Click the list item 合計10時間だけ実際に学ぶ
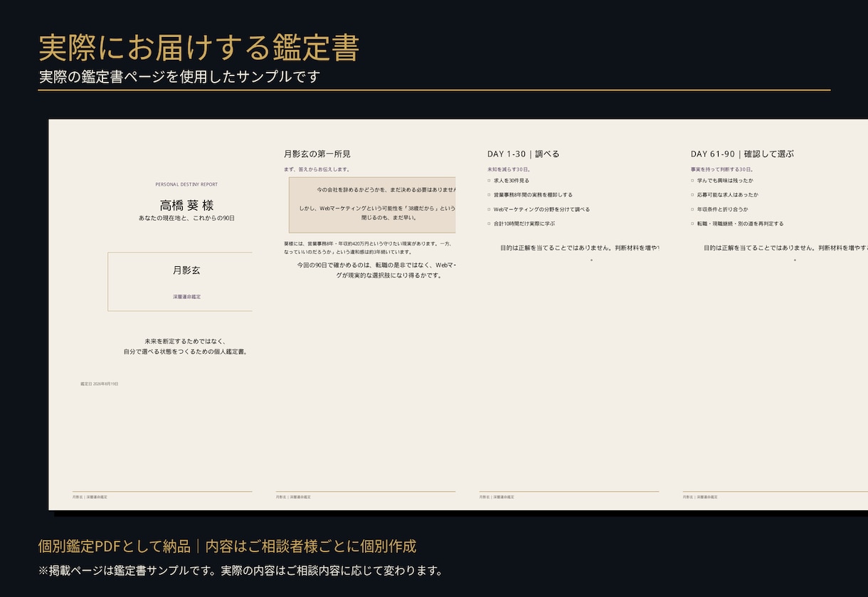The width and height of the screenshot is (868, 597). [524, 223]
